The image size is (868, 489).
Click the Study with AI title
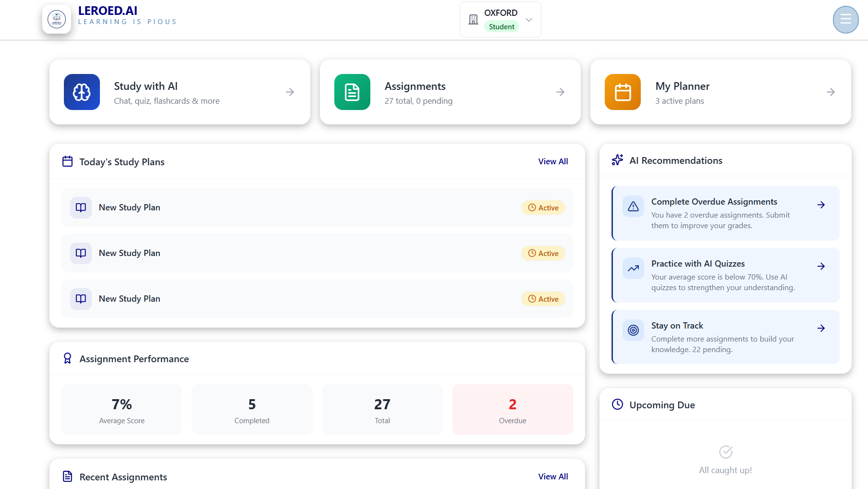tap(146, 86)
